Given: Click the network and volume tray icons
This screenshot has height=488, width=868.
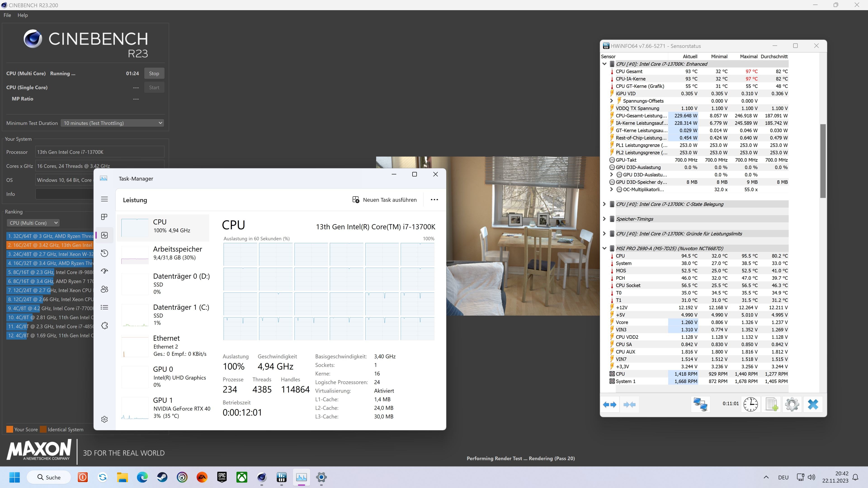Looking at the screenshot, I should click(x=806, y=477).
